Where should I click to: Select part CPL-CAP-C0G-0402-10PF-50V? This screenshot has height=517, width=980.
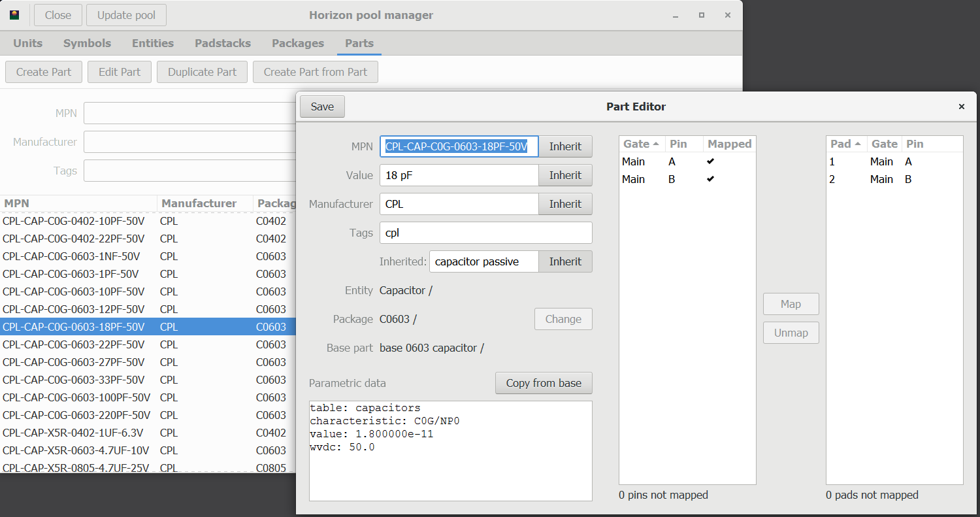point(148,221)
